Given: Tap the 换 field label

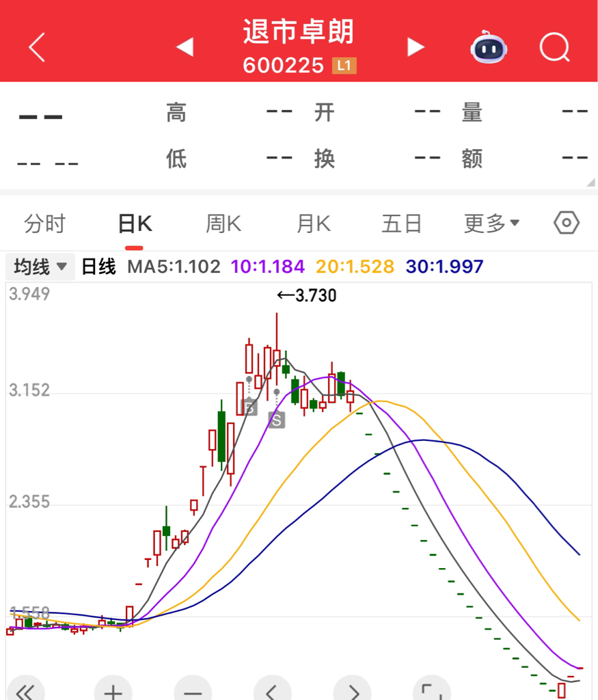Looking at the screenshot, I should (325, 159).
